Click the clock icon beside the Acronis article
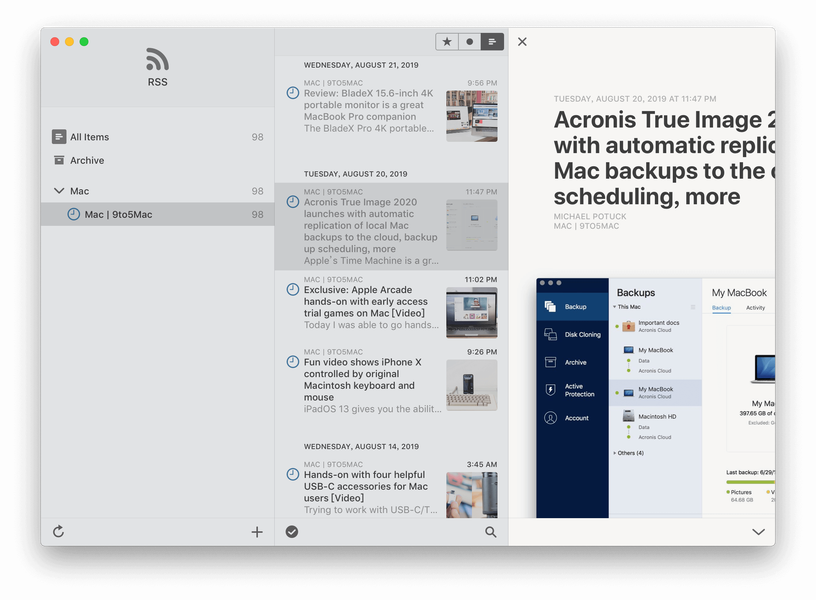816x600 pixels. (293, 202)
